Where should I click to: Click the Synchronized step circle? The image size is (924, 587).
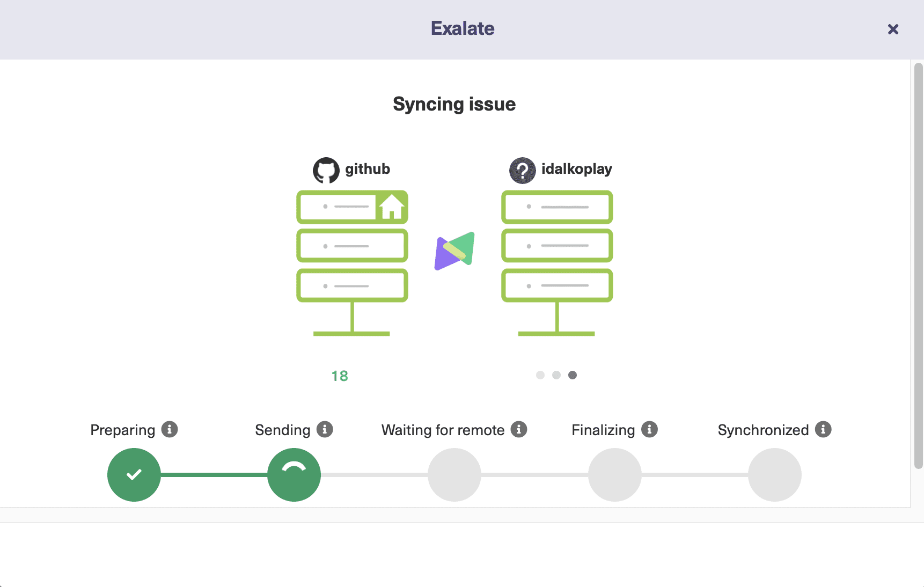[x=774, y=475]
